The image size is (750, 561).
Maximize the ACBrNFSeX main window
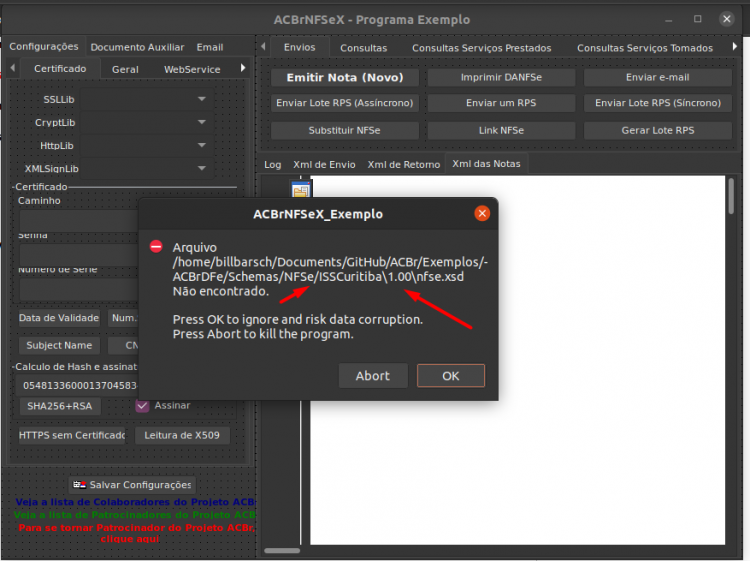[697, 19]
